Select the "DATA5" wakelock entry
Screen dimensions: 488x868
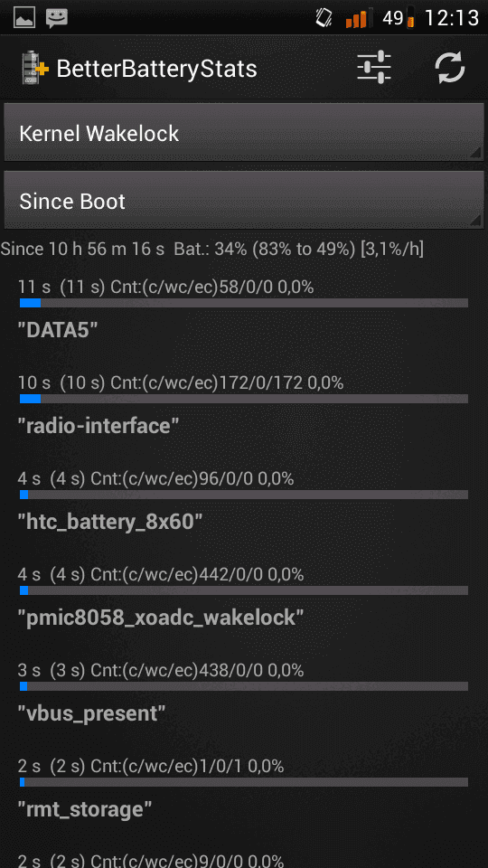coord(244,310)
